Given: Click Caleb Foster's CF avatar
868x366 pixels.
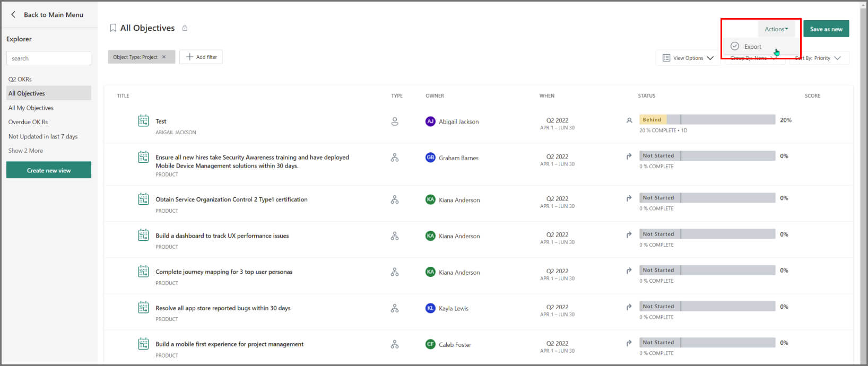Looking at the screenshot, I should coord(430,344).
